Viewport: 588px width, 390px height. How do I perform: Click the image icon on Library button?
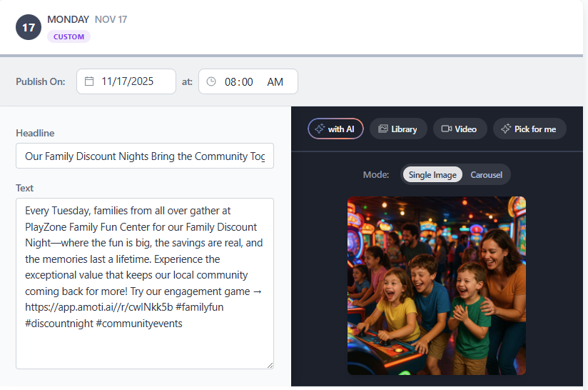(383, 129)
